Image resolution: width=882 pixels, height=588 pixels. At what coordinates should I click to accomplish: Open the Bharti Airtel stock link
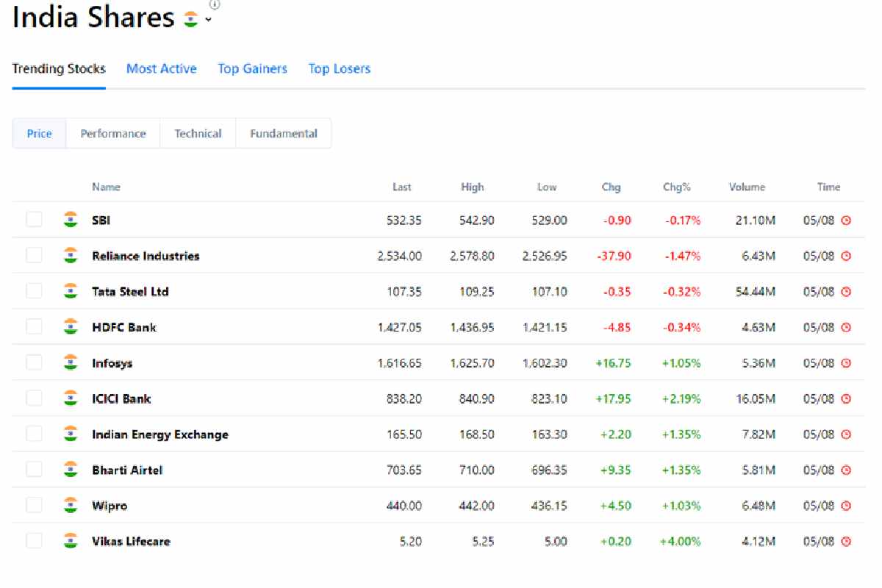point(127,470)
